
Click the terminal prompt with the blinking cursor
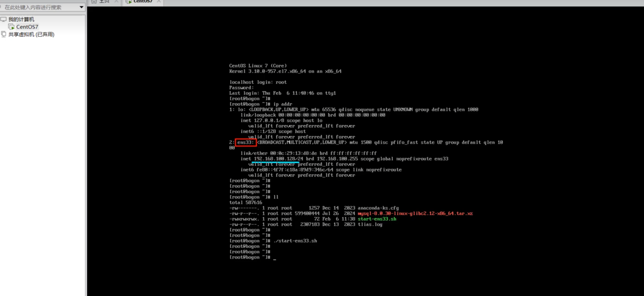coord(253,257)
